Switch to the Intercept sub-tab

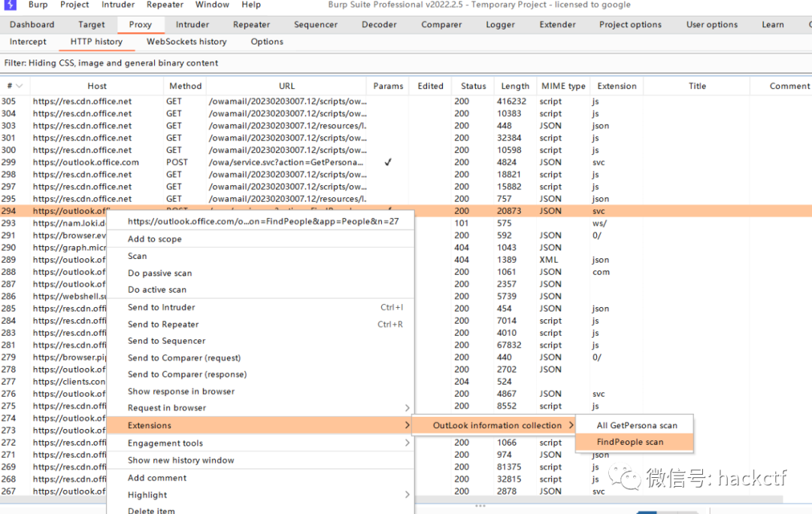[28, 41]
